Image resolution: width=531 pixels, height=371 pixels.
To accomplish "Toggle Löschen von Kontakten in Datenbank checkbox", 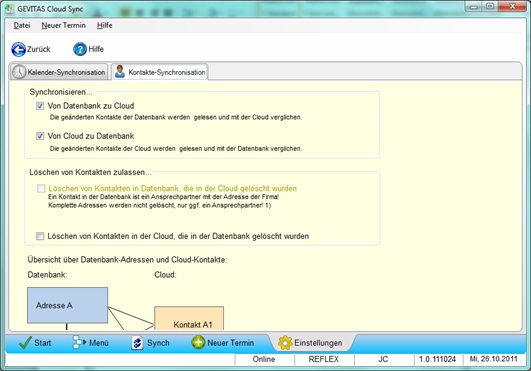I will pos(41,188).
